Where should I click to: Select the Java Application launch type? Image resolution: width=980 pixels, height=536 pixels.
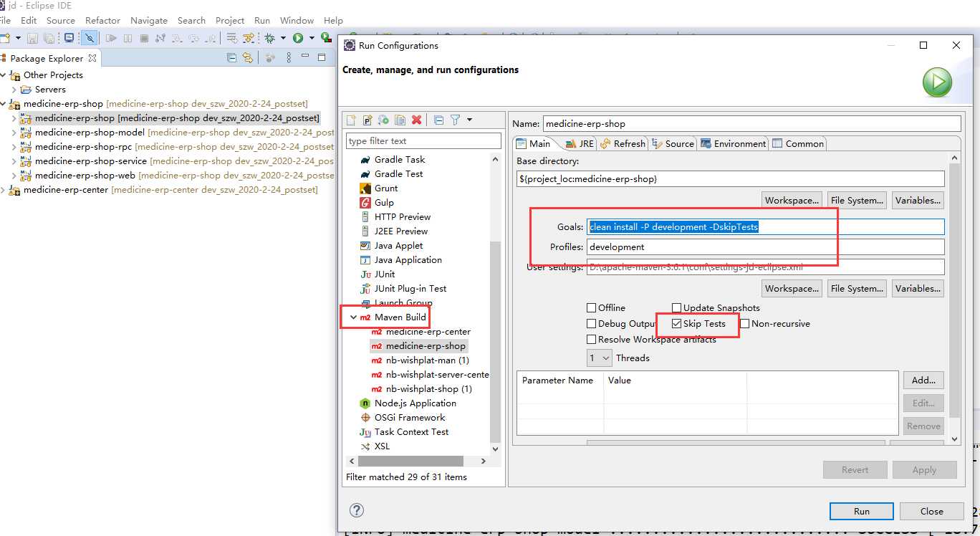(x=408, y=260)
